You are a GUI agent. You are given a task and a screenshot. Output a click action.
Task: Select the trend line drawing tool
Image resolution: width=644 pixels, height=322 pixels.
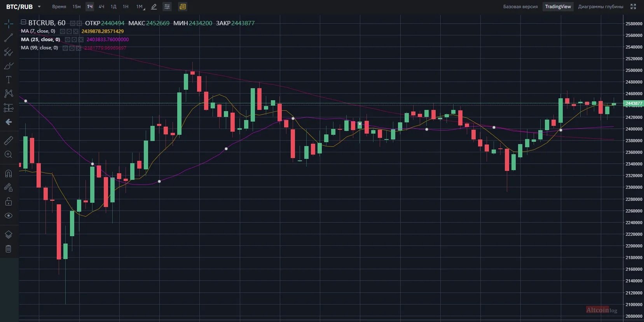[x=9, y=38]
